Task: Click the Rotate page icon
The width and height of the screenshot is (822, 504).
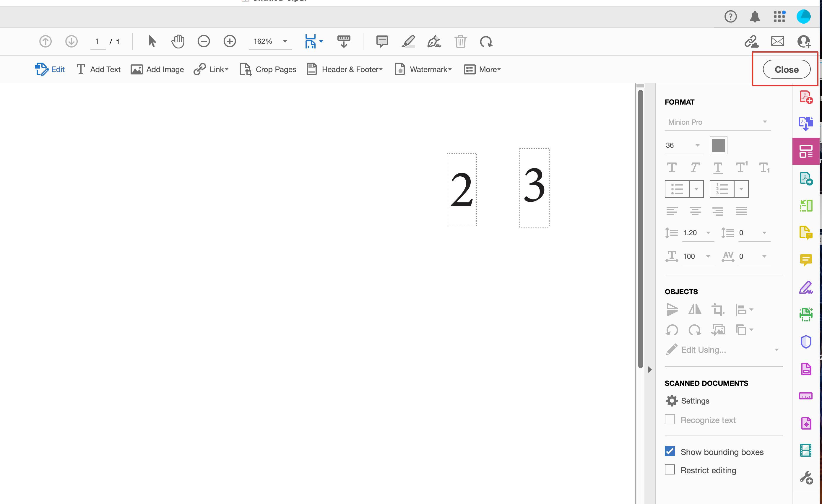Action: tap(486, 41)
